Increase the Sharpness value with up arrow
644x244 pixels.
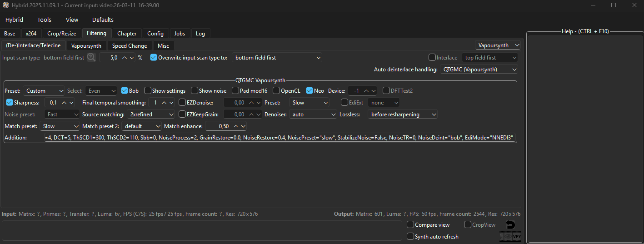pyautogui.click(x=64, y=103)
